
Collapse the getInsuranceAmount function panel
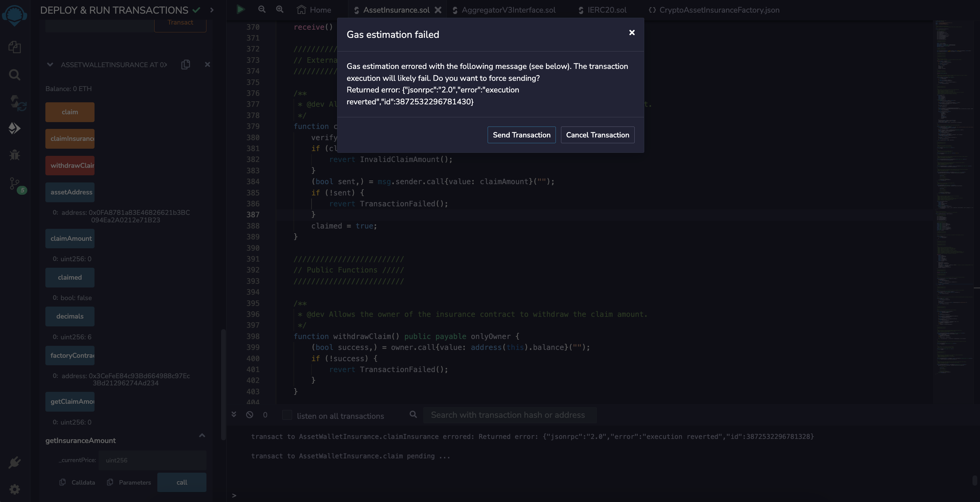click(202, 435)
